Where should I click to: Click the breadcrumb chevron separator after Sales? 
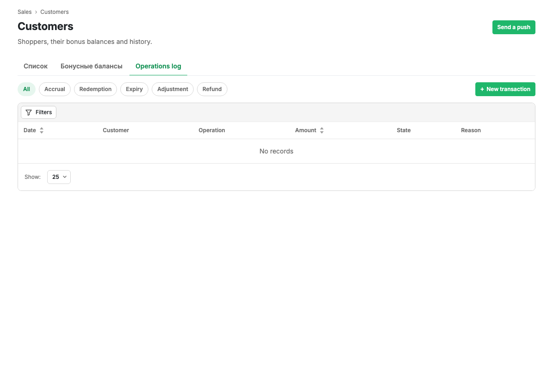click(36, 12)
